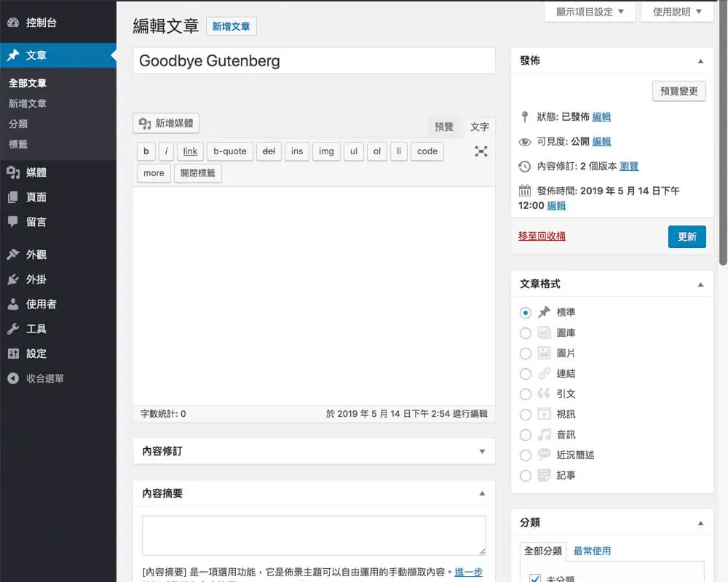Open 分類 in the sidebar submenu
This screenshot has height=582, width=728.
click(x=18, y=124)
